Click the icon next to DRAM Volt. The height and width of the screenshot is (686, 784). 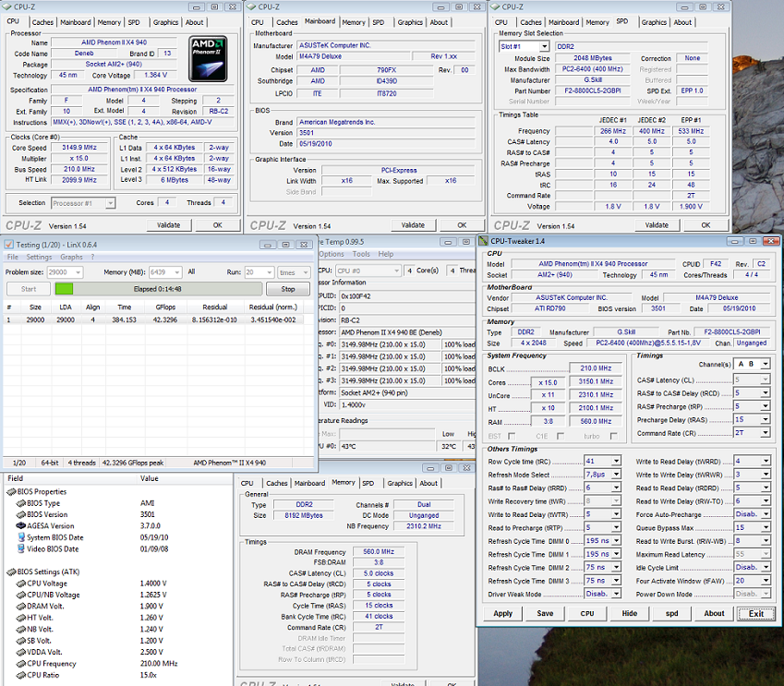[21, 607]
